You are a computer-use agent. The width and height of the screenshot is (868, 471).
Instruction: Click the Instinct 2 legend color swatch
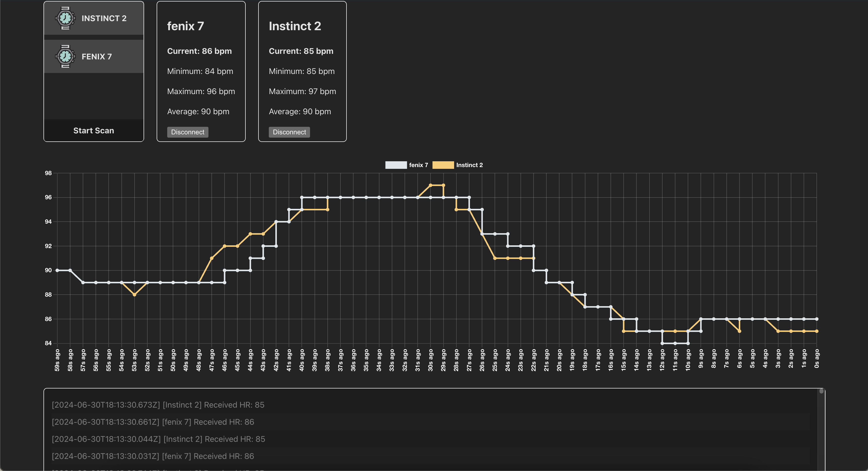[443, 165]
